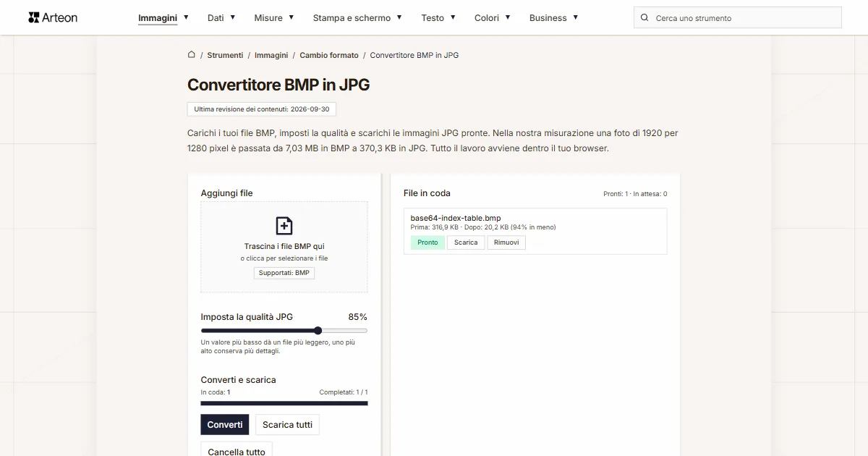Click the 'Prima: 316,9 KB' size line
This screenshot has width=868, height=456.
pos(483,227)
